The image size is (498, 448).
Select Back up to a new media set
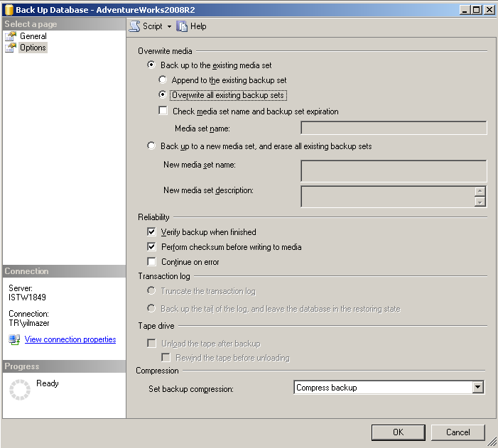coord(151,146)
